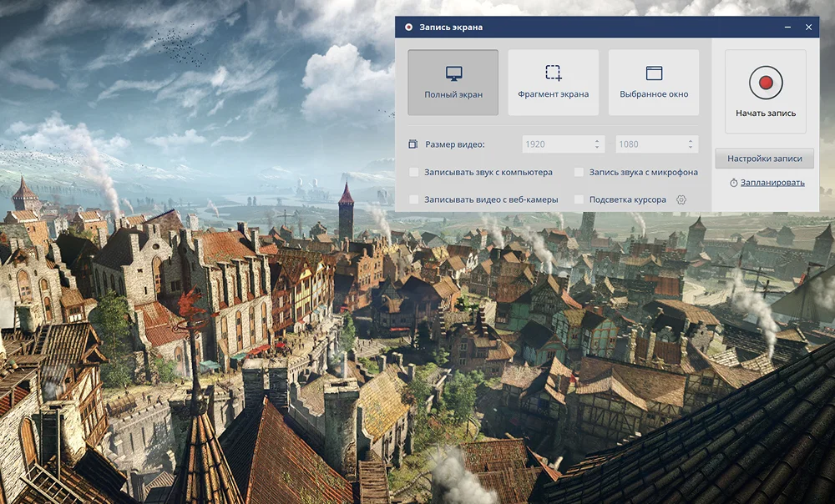The height and width of the screenshot is (504, 835).
Task: Toggle Запись звука с микрофона checkbox
Action: coord(579,173)
